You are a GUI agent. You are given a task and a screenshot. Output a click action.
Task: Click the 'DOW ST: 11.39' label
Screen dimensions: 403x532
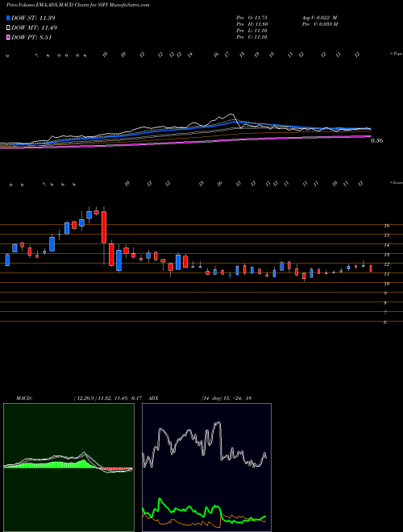tap(33, 18)
